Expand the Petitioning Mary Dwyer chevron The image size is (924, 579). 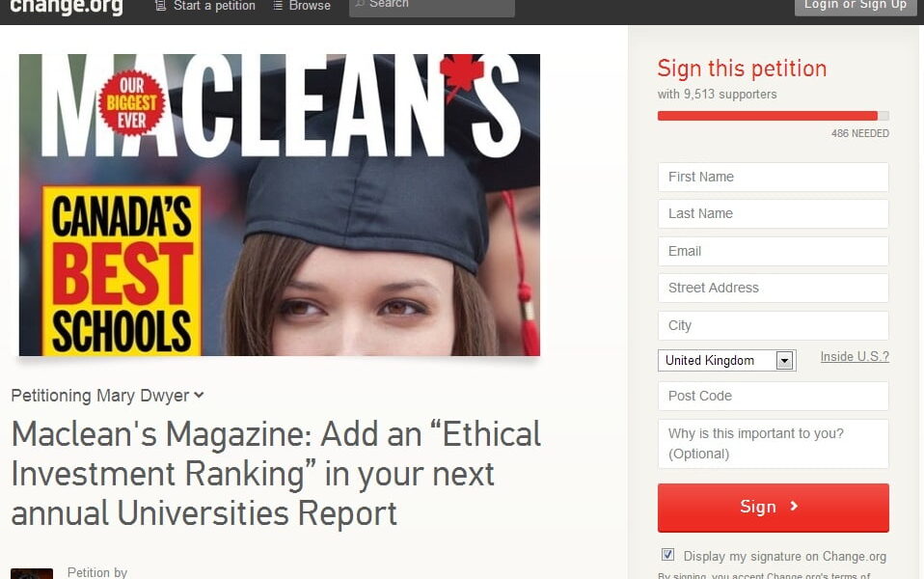(200, 395)
